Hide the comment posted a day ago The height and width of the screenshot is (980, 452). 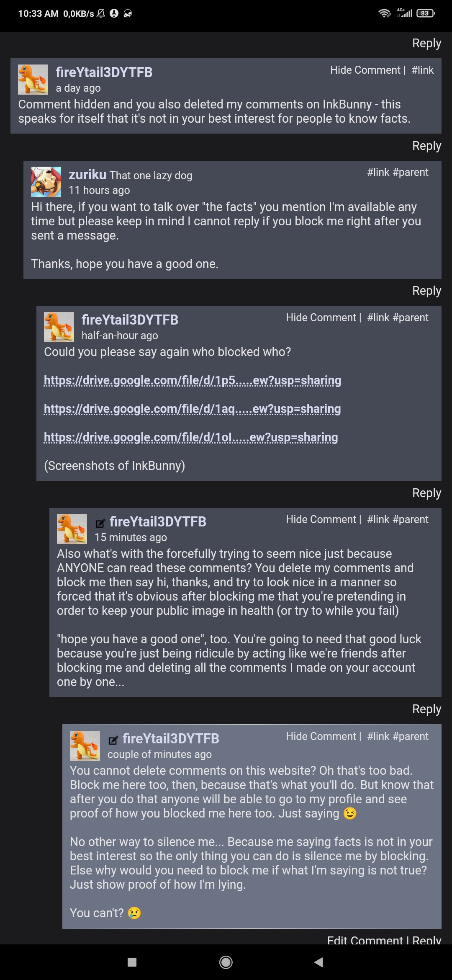coord(365,70)
